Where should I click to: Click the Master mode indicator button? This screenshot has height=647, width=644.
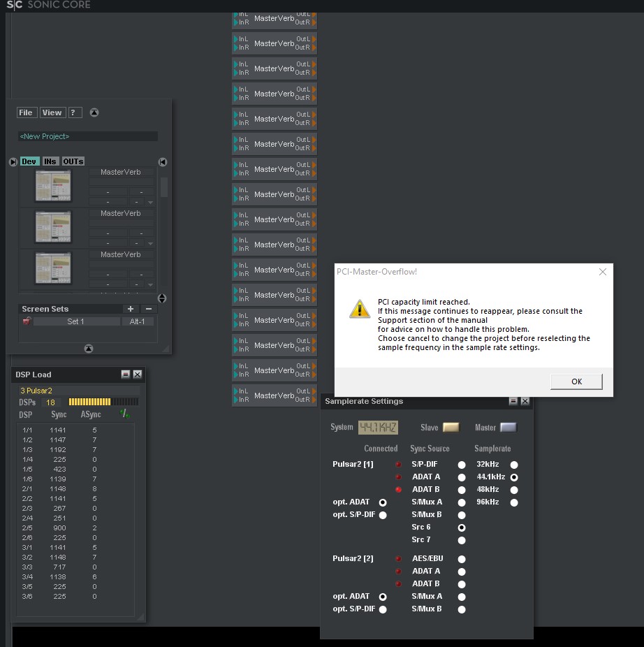click(508, 428)
